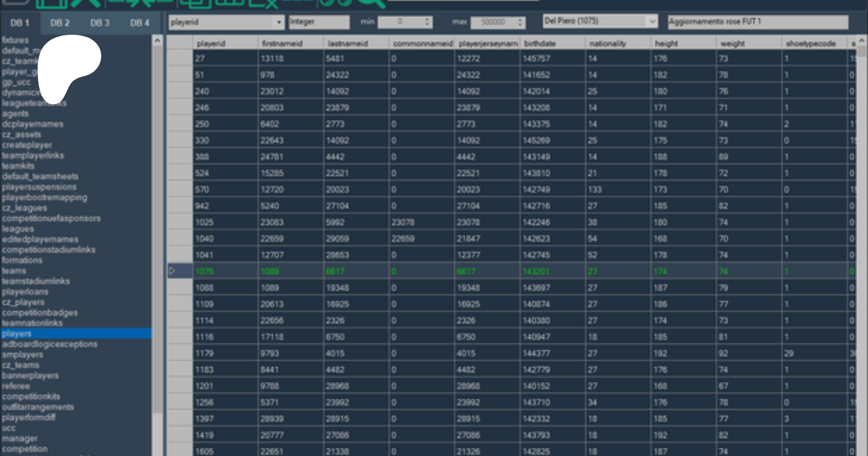Select the shoetypecode cell 29
Viewport: 868px width, 456px height.
(x=815, y=353)
